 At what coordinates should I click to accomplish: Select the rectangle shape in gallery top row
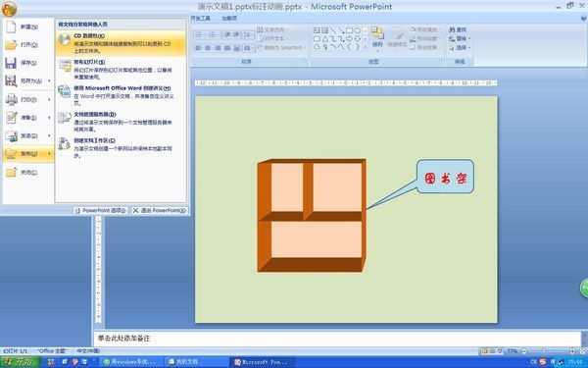(350, 30)
